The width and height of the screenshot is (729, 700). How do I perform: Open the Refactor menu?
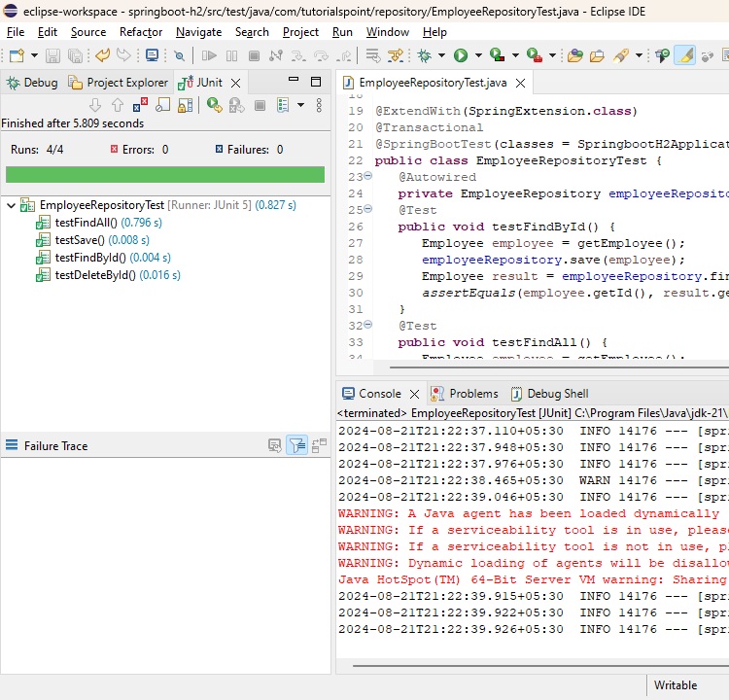pyautogui.click(x=141, y=32)
